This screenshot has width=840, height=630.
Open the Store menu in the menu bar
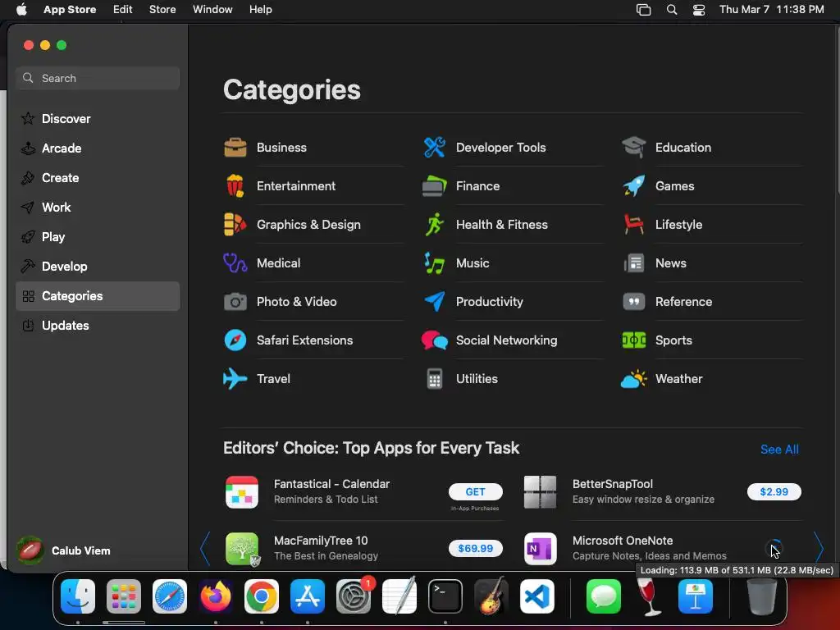162,10
